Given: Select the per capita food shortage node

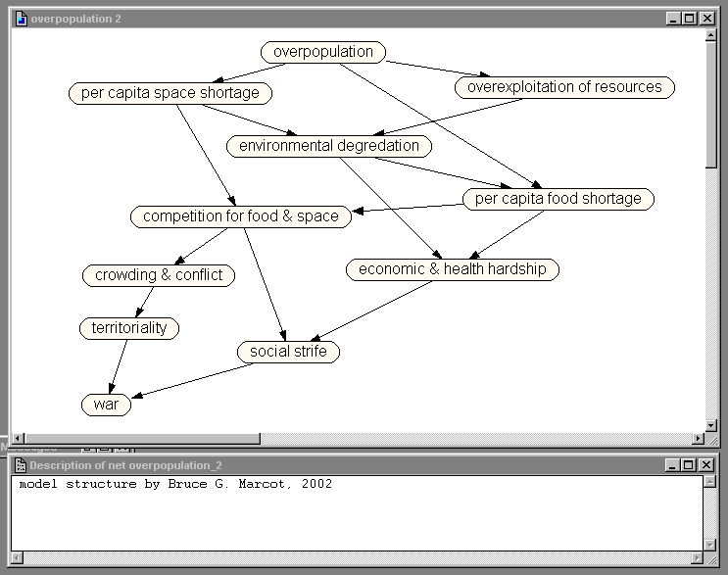Looking at the screenshot, I should [x=558, y=199].
